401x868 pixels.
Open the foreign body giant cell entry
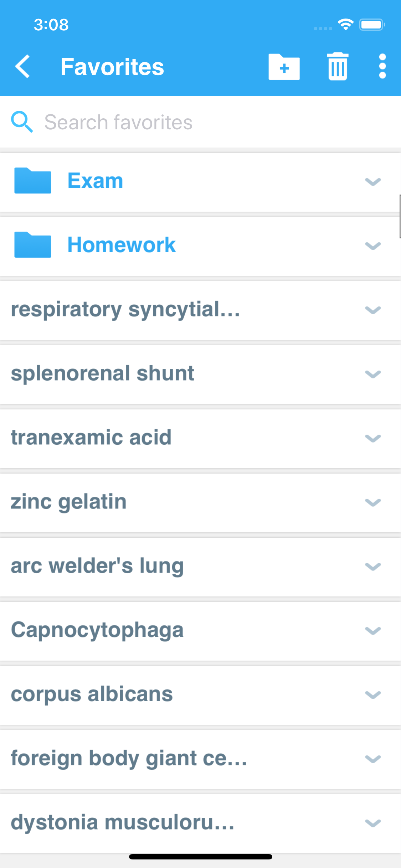pyautogui.click(x=129, y=758)
